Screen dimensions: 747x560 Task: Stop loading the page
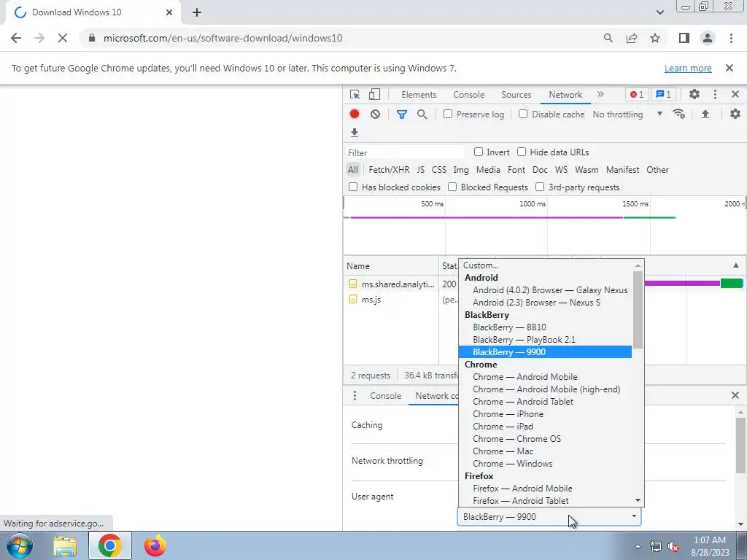pos(63,38)
